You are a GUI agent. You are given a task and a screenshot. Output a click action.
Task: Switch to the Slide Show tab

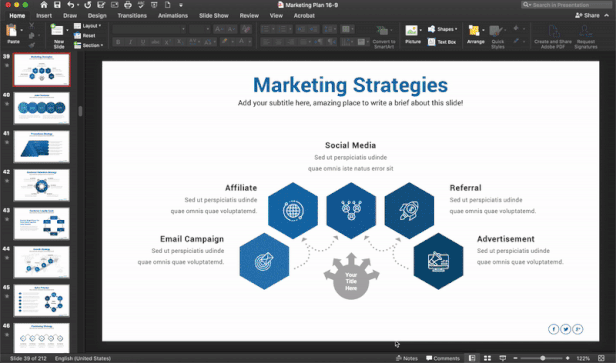tap(214, 16)
